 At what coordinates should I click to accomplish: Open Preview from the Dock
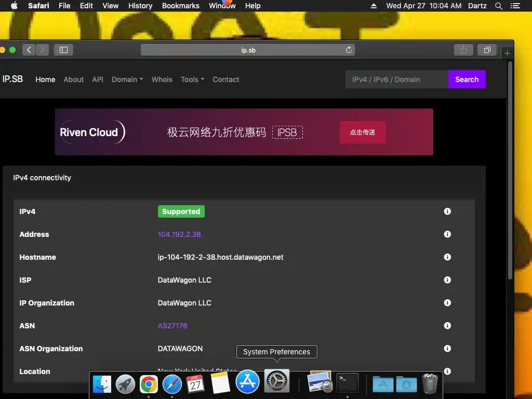(320, 382)
